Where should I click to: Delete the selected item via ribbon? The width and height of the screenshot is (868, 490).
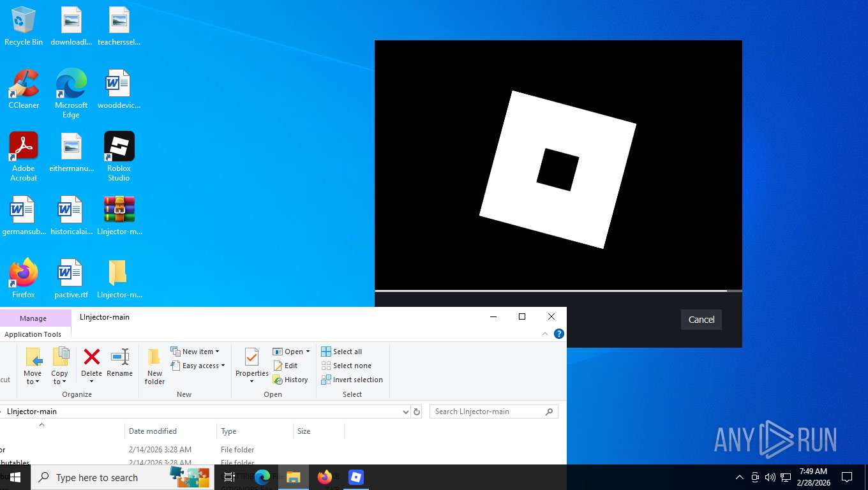91,366
